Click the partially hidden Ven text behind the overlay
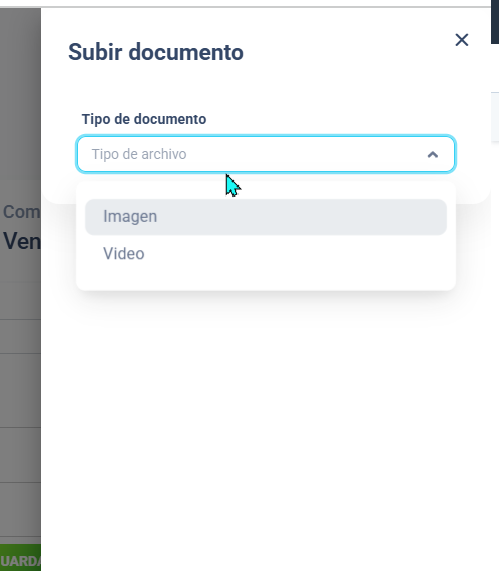This screenshot has width=499, height=571. [x=22, y=241]
